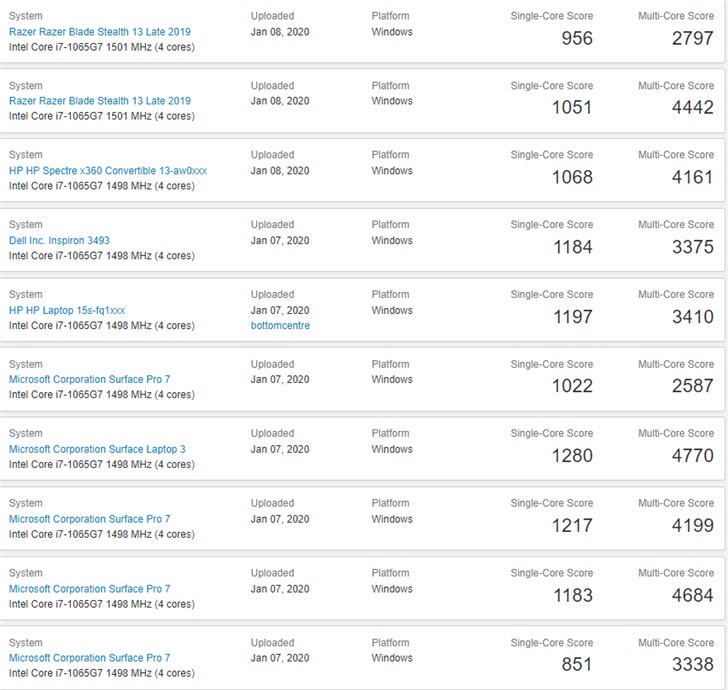Open Surface Pro 7 result scoring 851
Image resolution: width=728 pixels, height=690 pixels.
[89, 658]
